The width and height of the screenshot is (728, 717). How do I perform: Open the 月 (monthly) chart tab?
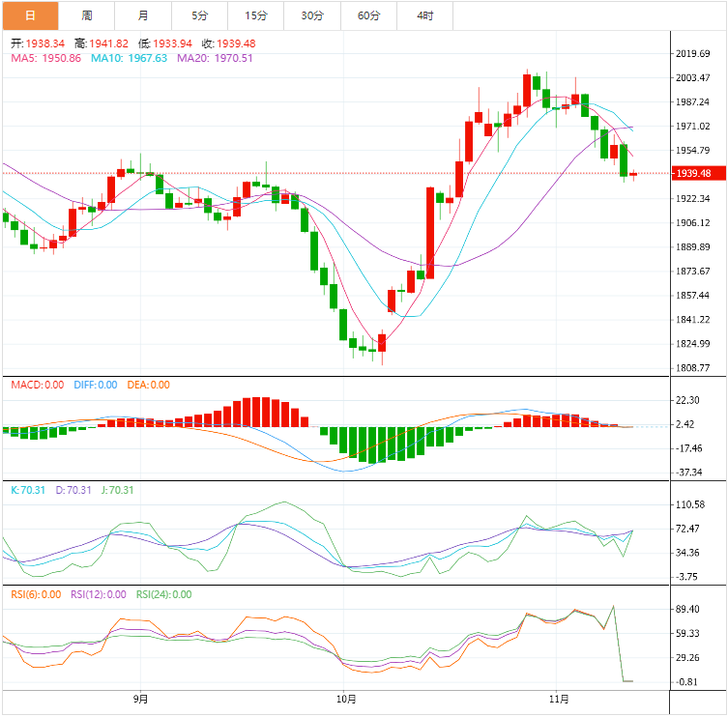pos(143,15)
